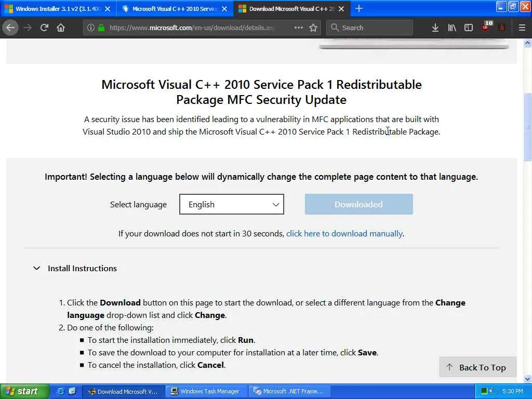
Task: Click the bold word Download in step 1
Action: pyautogui.click(x=120, y=303)
